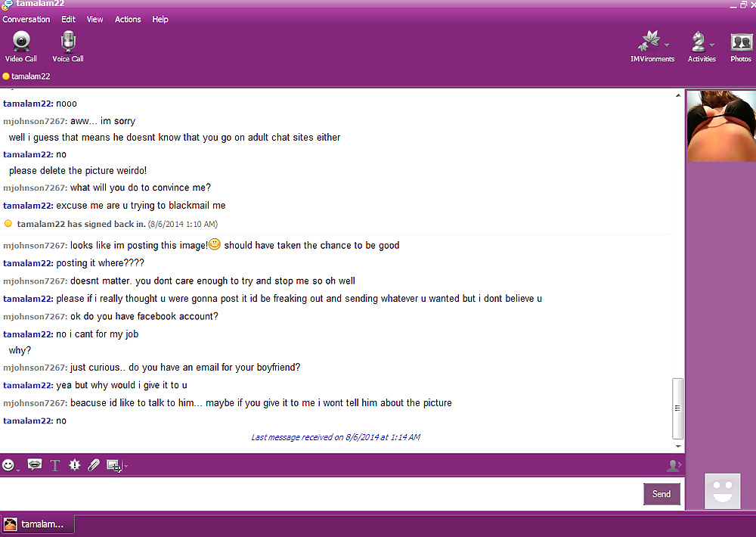This screenshot has width=756, height=537.
Task: Click the add contact icon beside toolbar
Action: (x=673, y=466)
